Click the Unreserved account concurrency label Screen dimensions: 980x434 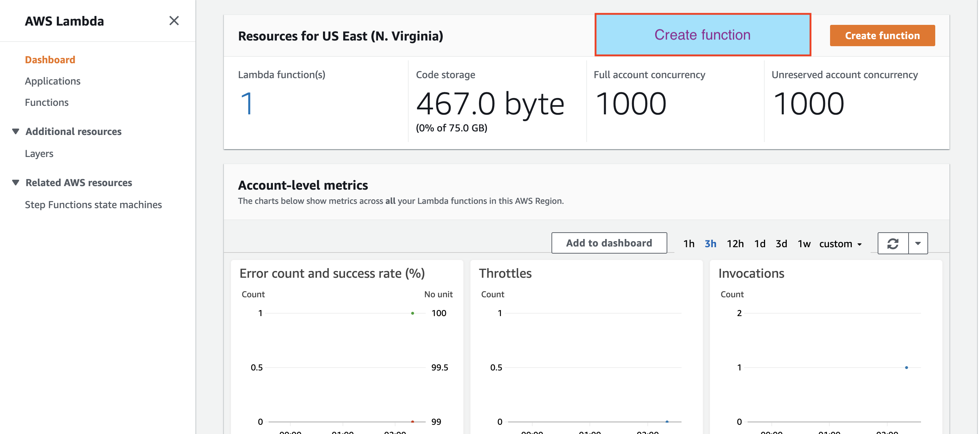[x=845, y=75]
